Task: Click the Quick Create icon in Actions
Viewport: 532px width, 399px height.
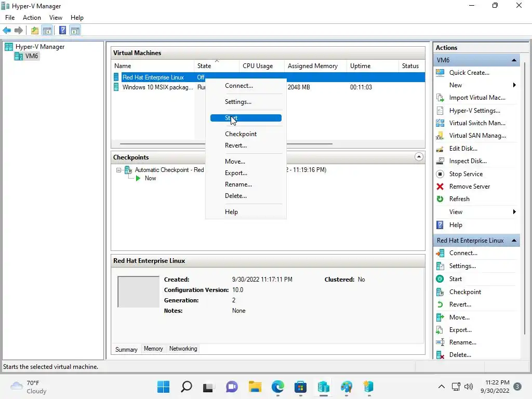Action: coord(440,73)
